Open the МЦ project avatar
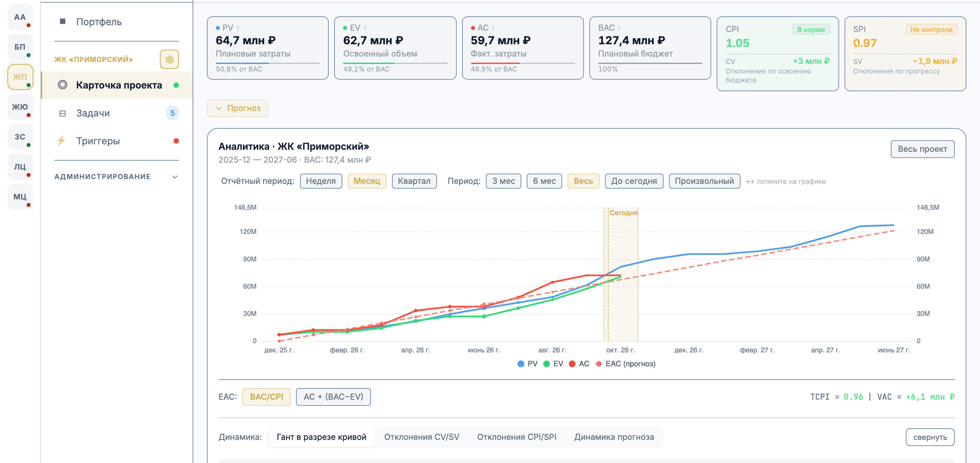Image resolution: width=980 pixels, height=463 pixels. [20, 197]
